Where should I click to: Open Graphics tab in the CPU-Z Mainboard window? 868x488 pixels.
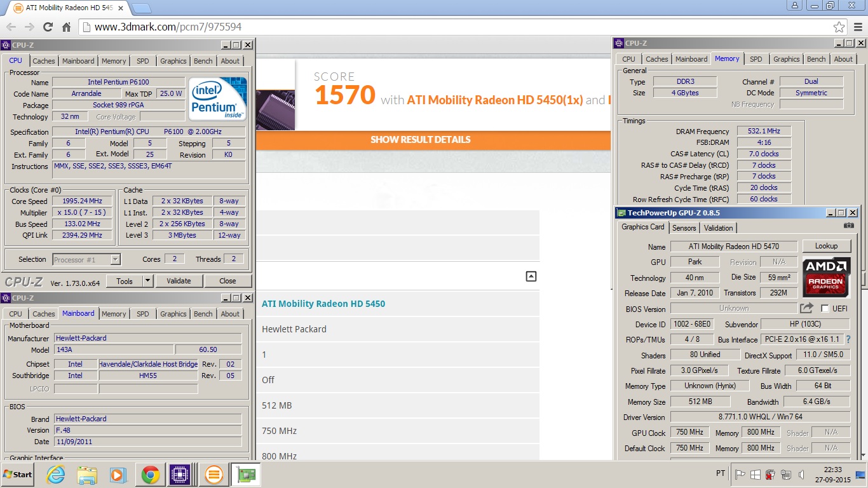(x=173, y=314)
